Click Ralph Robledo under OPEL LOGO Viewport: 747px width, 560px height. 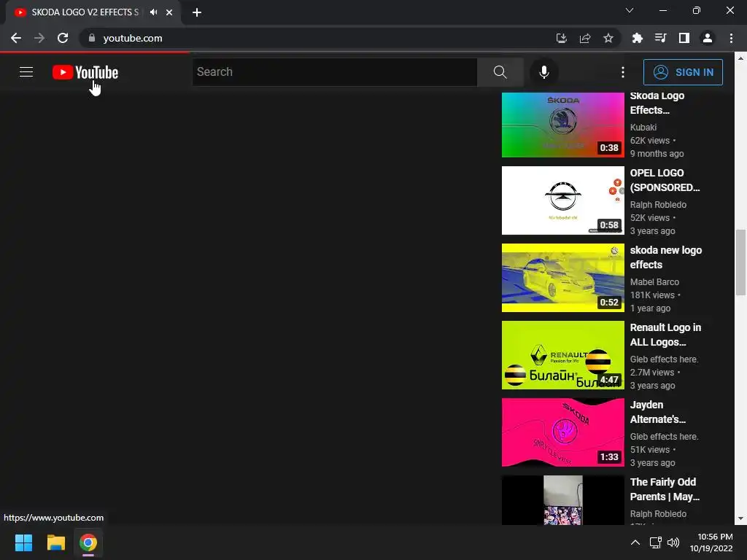tap(658, 205)
